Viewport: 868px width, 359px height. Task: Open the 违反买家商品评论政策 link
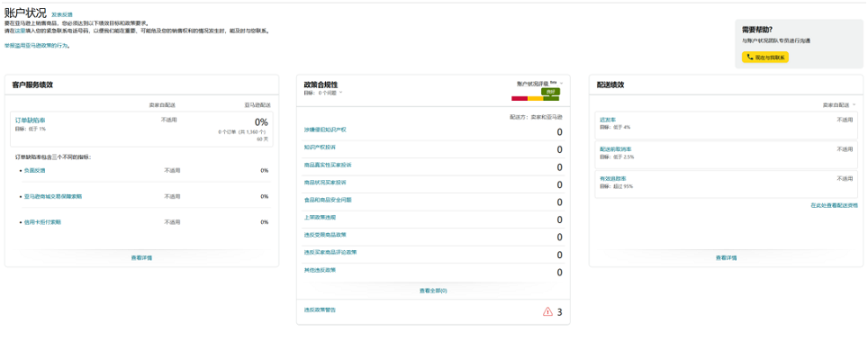click(330, 252)
